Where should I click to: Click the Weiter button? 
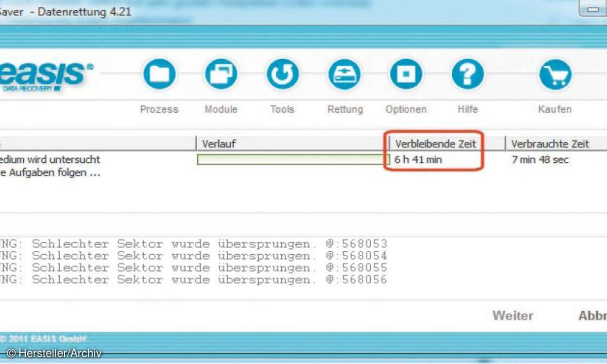click(x=513, y=316)
